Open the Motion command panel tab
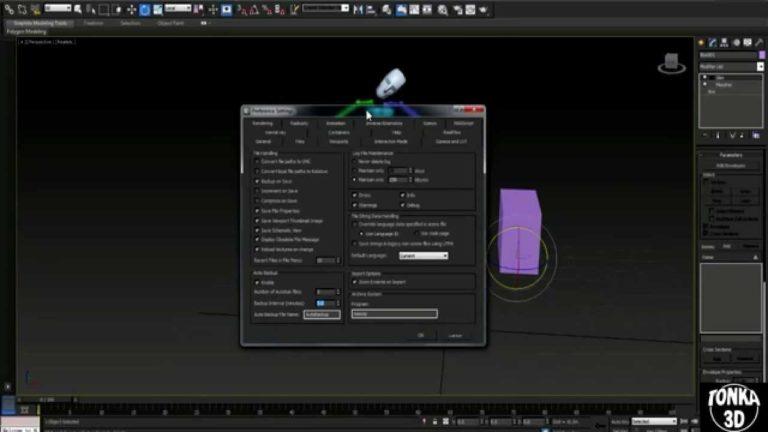The width and height of the screenshot is (768, 432). point(736,43)
